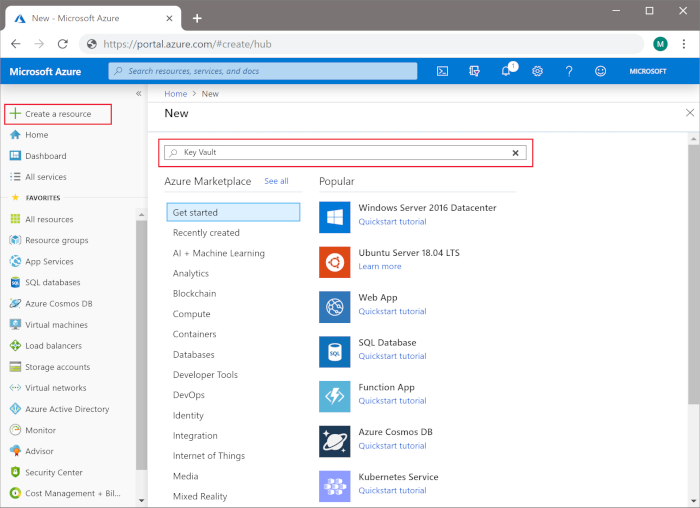Image resolution: width=700 pixels, height=508 pixels.
Task: Open Virtual machines from the favorites
Action: (56, 325)
